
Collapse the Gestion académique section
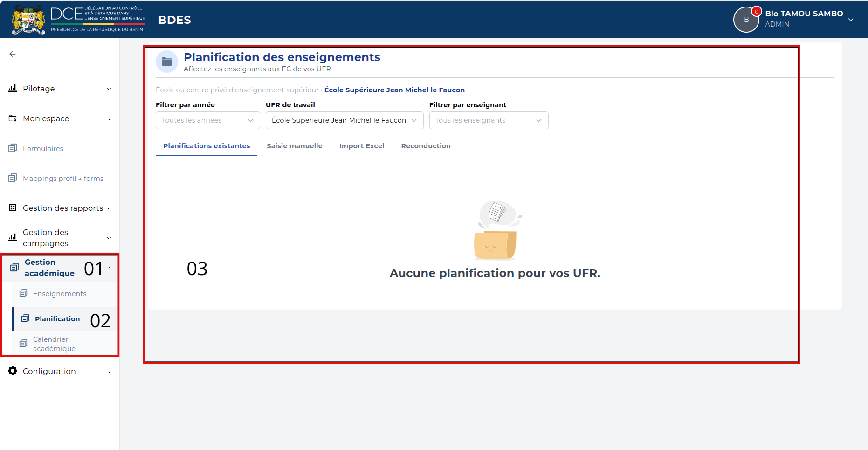[x=109, y=268]
